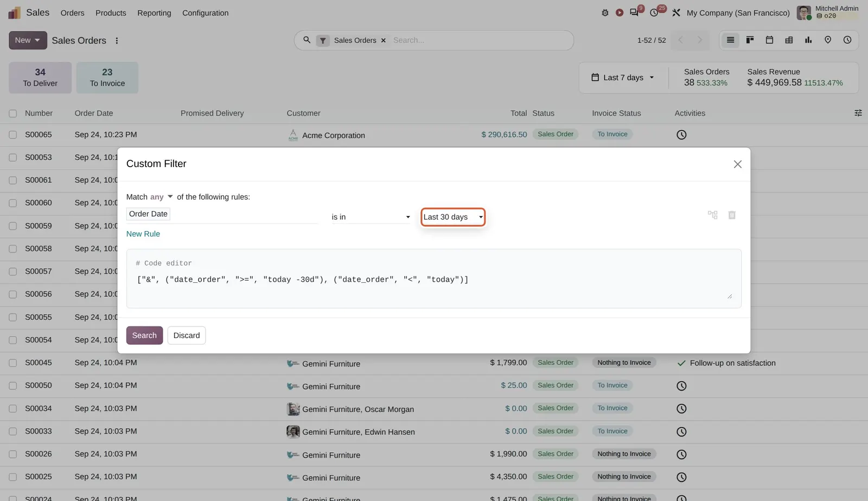
Task: Switch to pivot table view
Action: [x=789, y=40]
